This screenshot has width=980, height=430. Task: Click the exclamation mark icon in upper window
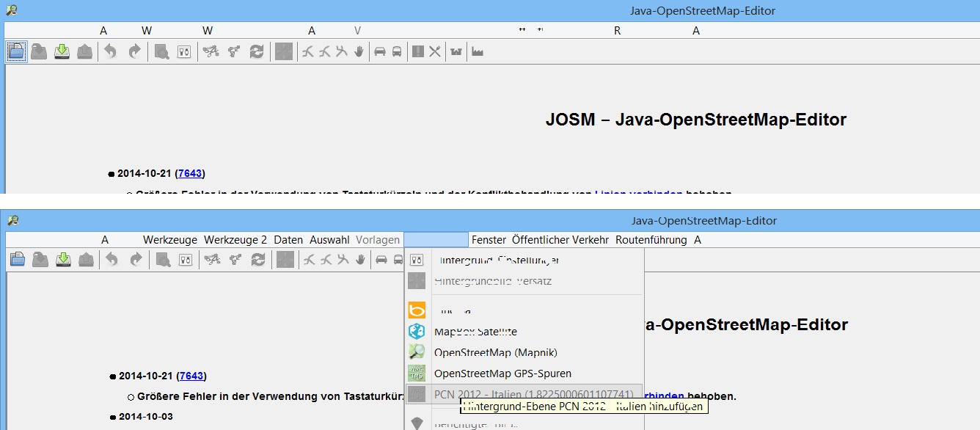click(418, 51)
